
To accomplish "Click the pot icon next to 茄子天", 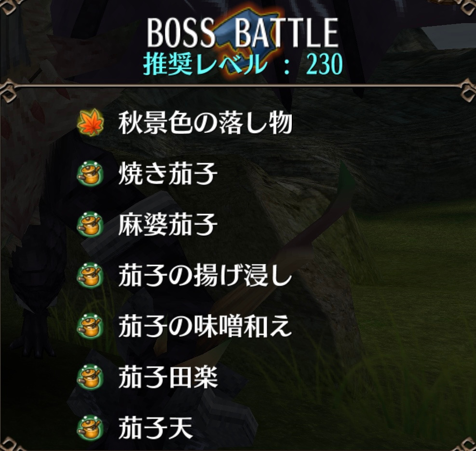I will 90,428.
